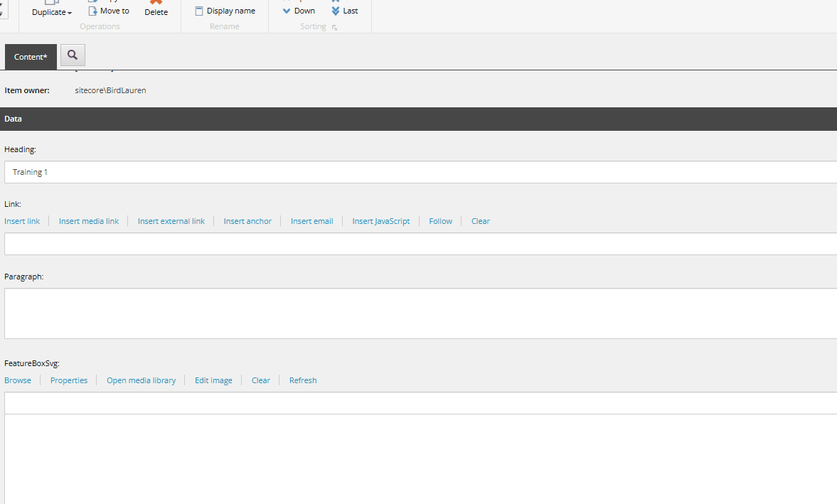
Task: Click Refresh under FeatureBoxSvg field
Action: (302, 380)
